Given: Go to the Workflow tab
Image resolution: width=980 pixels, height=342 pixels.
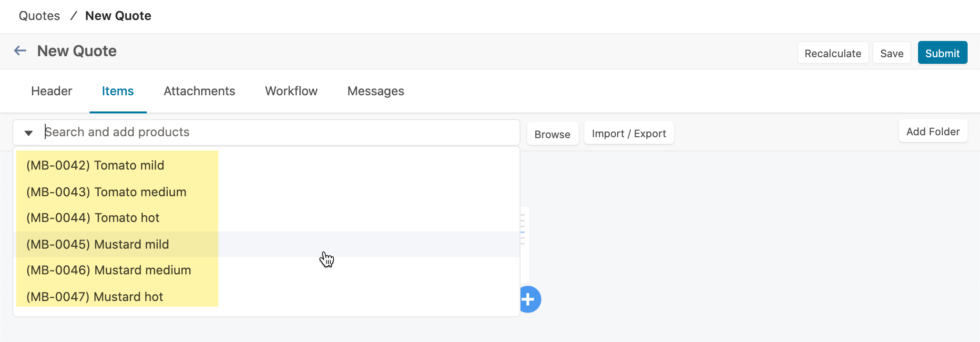Looking at the screenshot, I should point(291,91).
